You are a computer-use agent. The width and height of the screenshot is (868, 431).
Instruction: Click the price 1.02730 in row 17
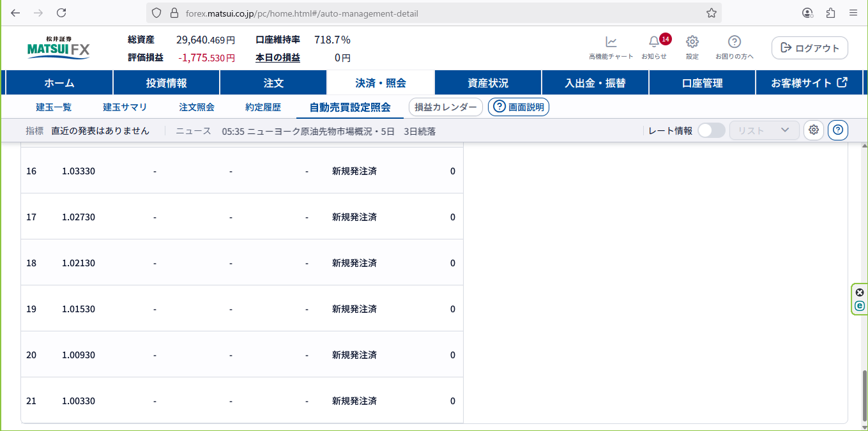click(79, 217)
